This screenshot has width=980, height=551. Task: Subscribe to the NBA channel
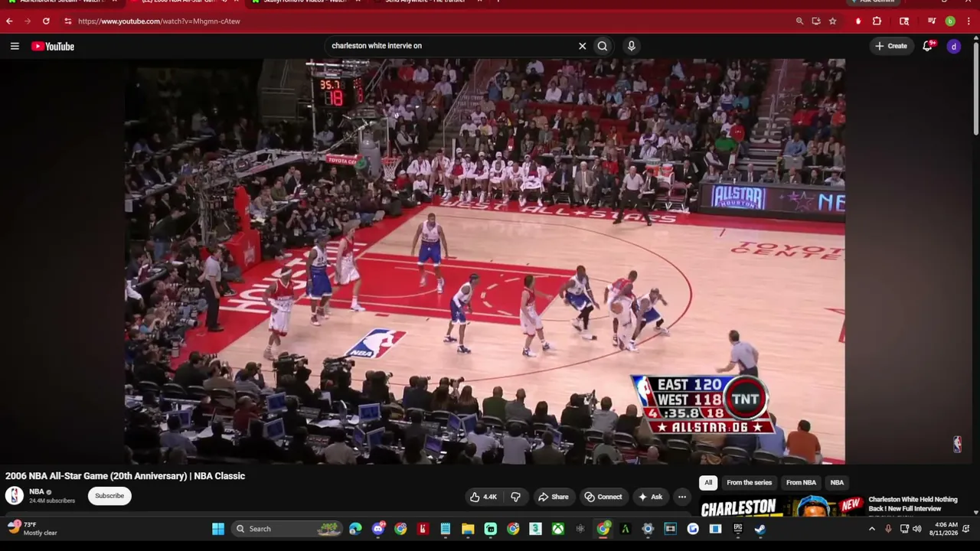click(x=109, y=496)
